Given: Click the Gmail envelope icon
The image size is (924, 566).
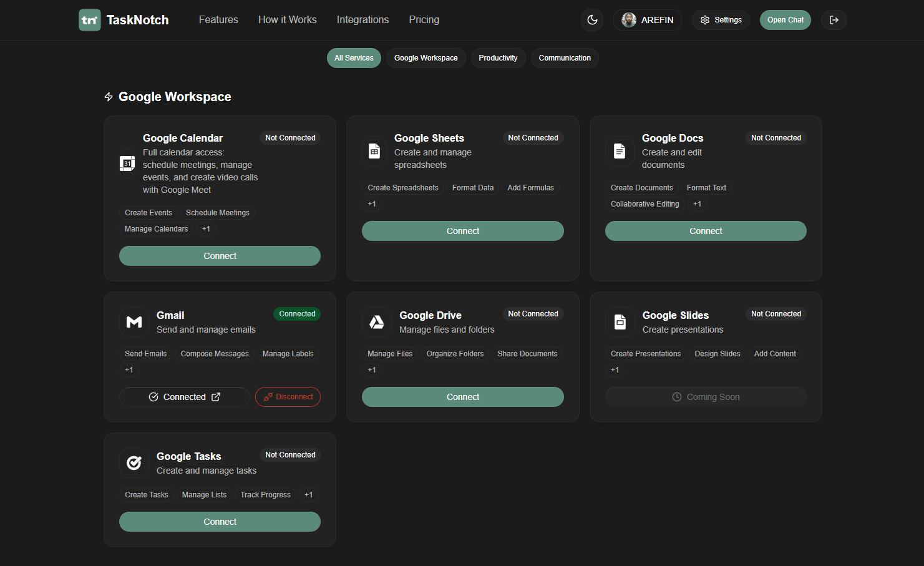Looking at the screenshot, I should pyautogui.click(x=134, y=322).
